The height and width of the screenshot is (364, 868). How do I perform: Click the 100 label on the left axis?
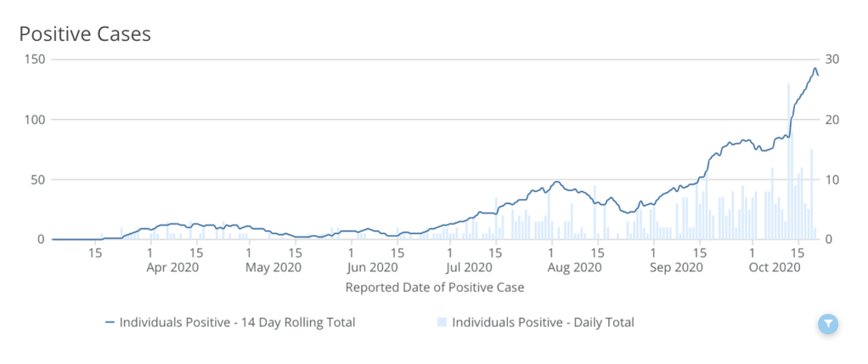[x=35, y=120]
